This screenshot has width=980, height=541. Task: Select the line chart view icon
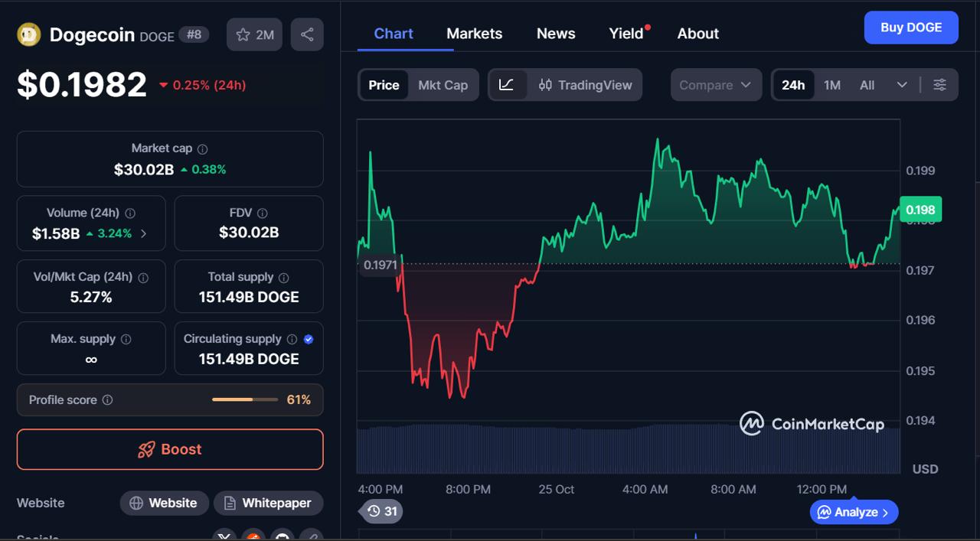(x=507, y=85)
